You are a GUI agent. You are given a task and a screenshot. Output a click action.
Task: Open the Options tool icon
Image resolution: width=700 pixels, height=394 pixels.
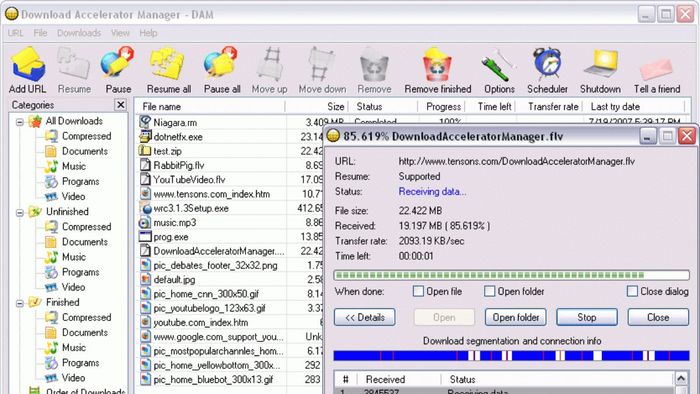coord(499,65)
